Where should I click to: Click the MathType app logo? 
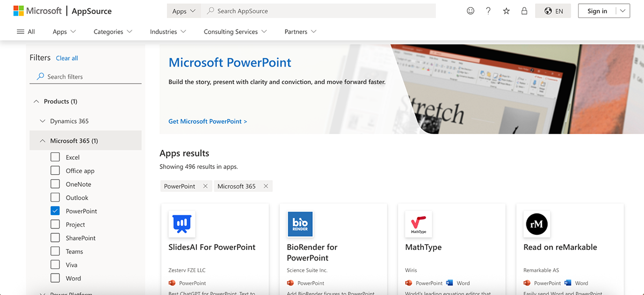click(x=418, y=224)
